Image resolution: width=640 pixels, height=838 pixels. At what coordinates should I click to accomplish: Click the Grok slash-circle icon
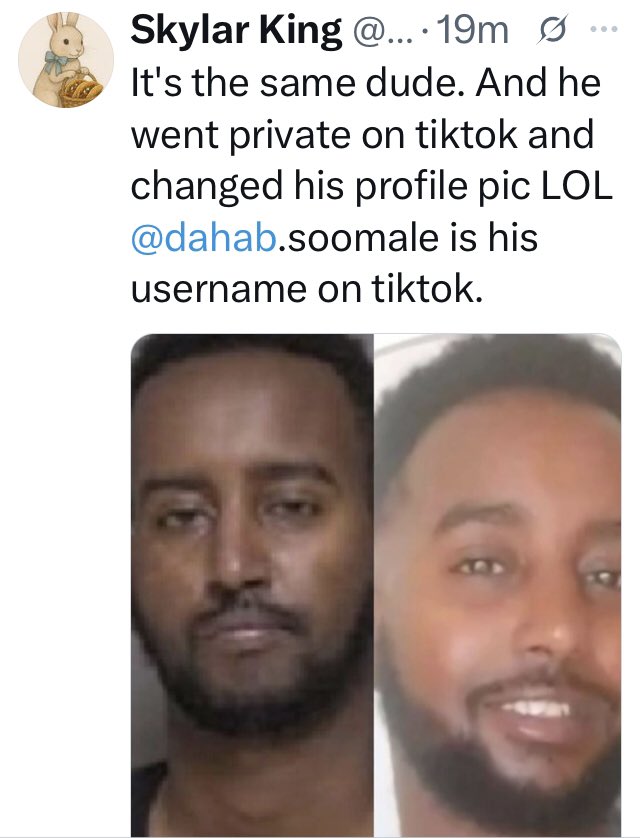[547, 34]
